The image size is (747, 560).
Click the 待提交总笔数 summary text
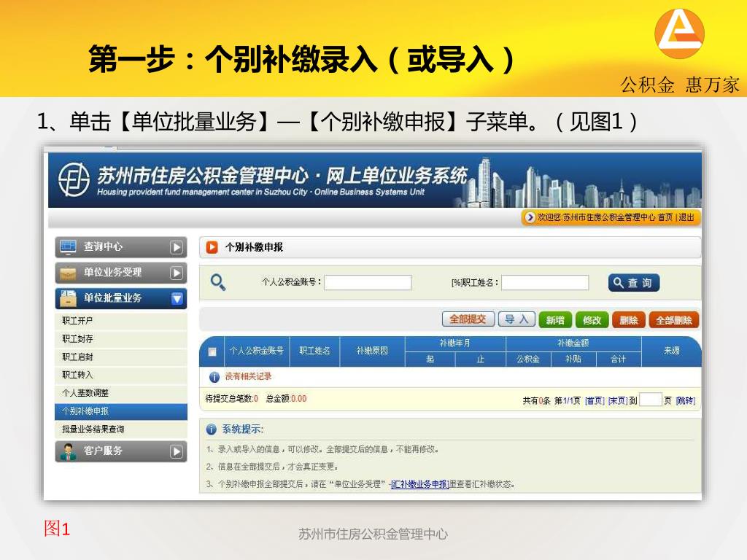(231, 399)
